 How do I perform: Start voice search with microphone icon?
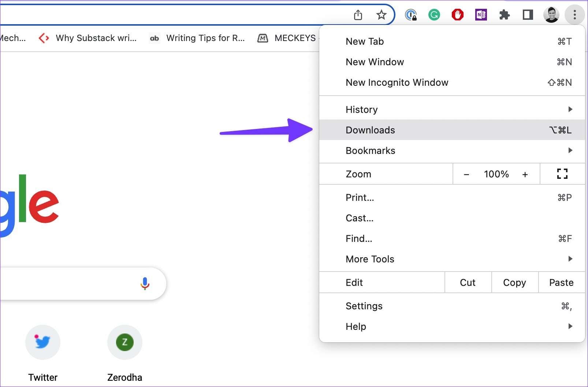point(145,284)
